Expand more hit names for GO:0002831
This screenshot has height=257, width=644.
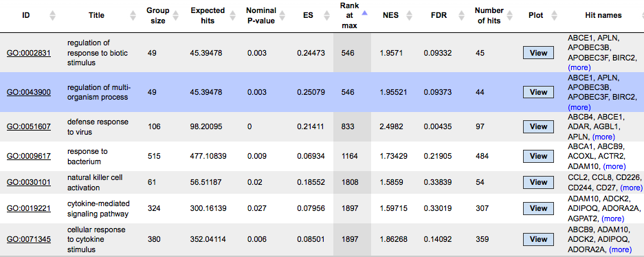(579, 67)
